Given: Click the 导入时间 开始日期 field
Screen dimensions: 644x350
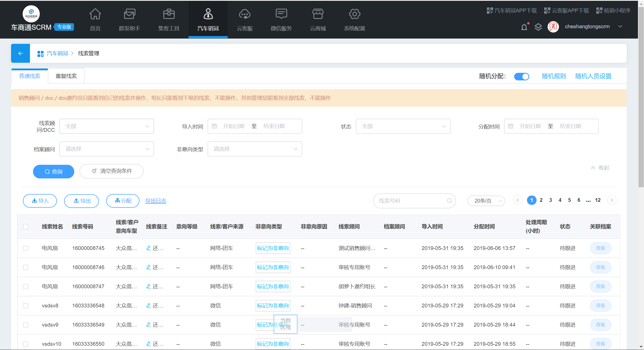Looking at the screenshot, I should (233, 126).
